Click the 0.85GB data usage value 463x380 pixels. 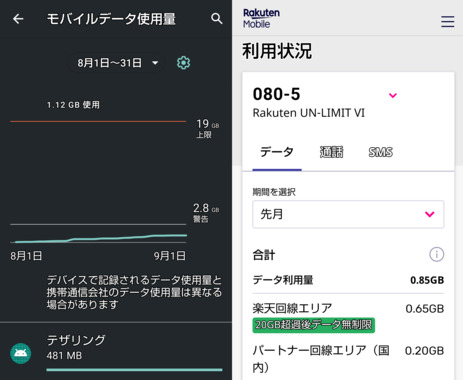427,280
